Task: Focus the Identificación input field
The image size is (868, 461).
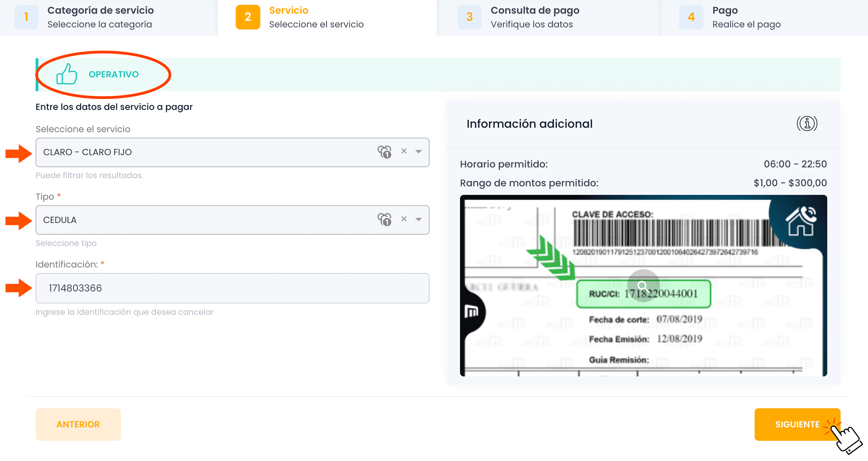Action: [x=232, y=288]
